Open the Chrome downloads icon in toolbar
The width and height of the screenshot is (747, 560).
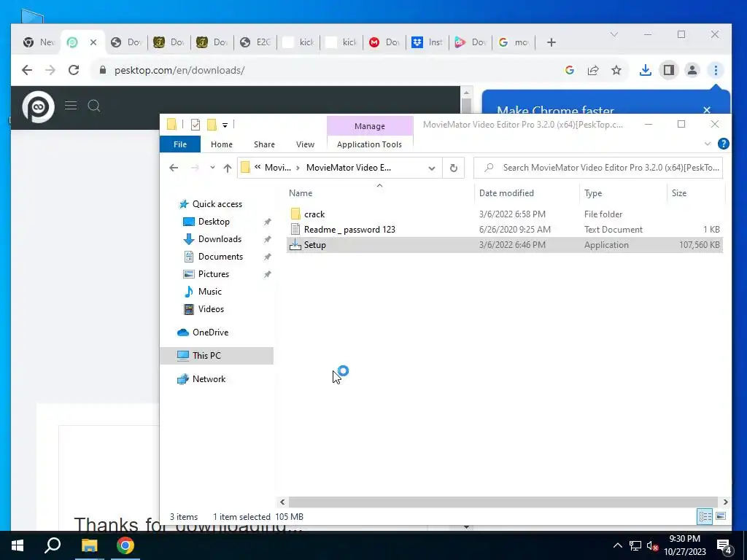pyautogui.click(x=645, y=70)
